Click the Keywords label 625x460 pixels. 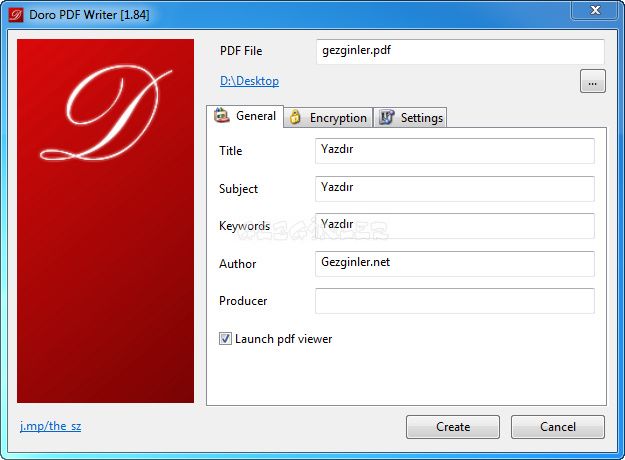[x=244, y=226]
